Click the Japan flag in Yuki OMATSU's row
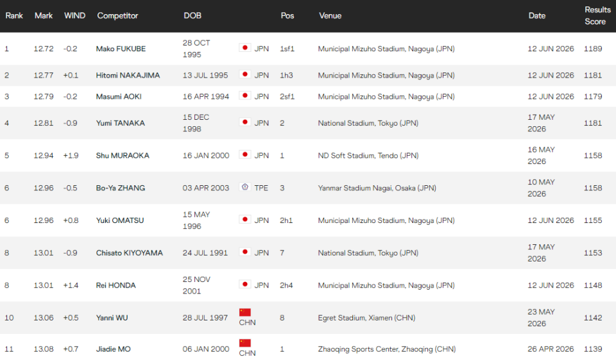 click(244, 220)
